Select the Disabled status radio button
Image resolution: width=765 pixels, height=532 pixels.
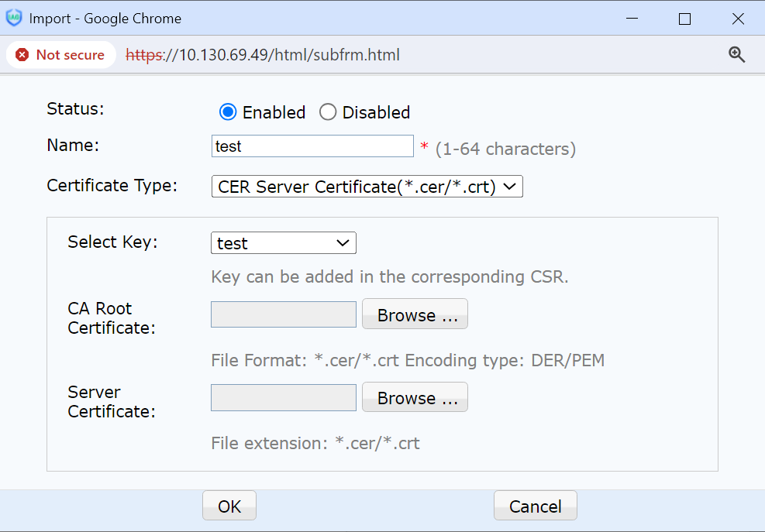click(328, 112)
